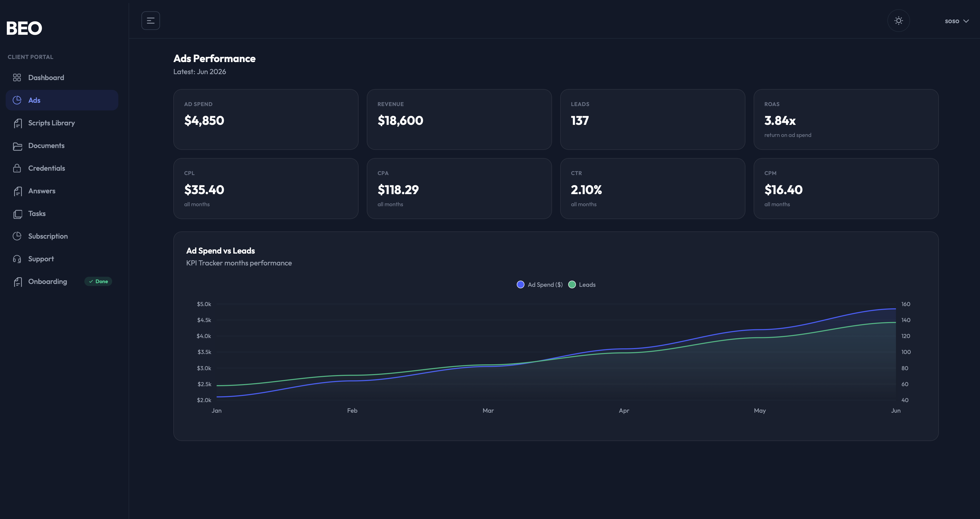Open the soso user dropdown
This screenshot has height=519, width=980.
pos(956,21)
